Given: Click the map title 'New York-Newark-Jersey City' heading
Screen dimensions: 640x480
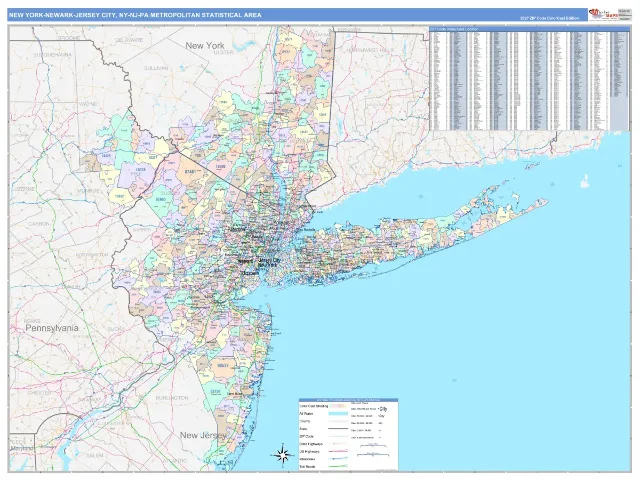Looking at the screenshot, I should [x=135, y=15].
